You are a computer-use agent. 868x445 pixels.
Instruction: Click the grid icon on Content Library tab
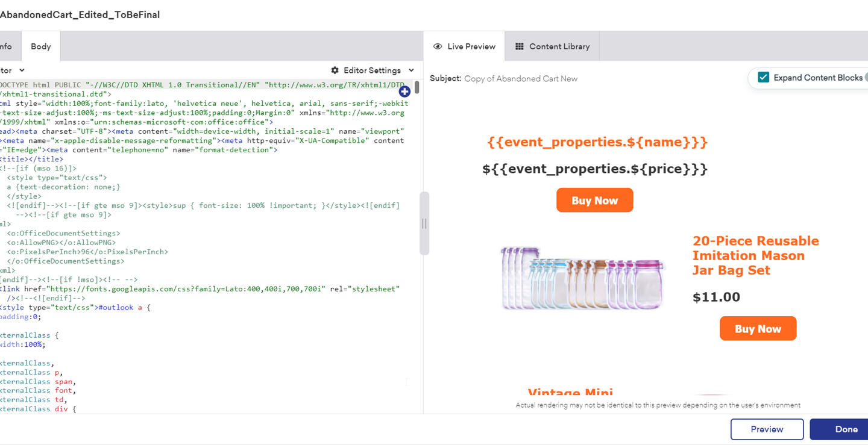(519, 46)
